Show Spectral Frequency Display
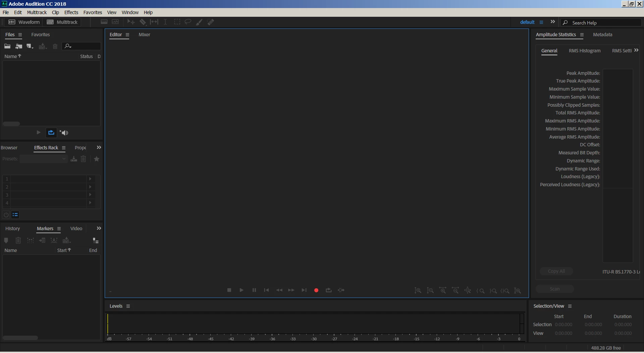644x353 pixels. point(104,22)
